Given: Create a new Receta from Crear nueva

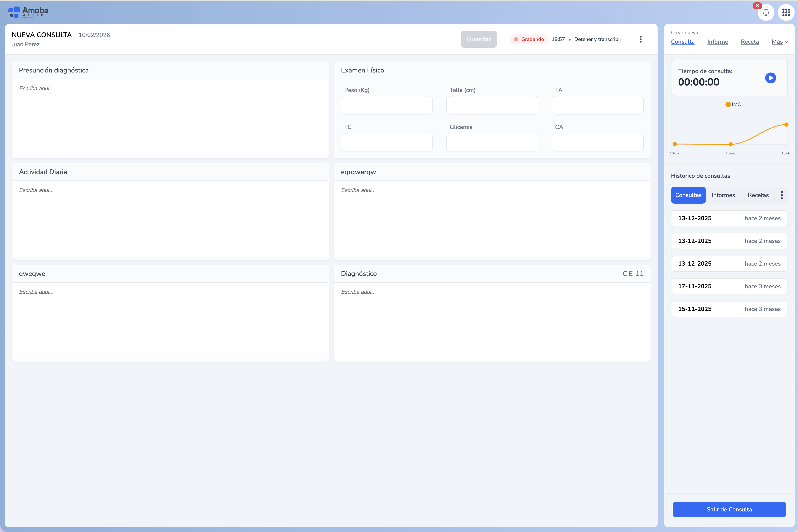Looking at the screenshot, I should [750, 42].
